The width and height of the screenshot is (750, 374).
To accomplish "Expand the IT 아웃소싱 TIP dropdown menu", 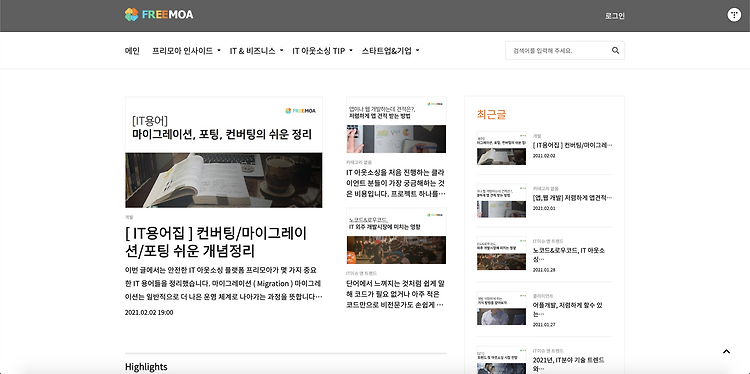I will (322, 51).
